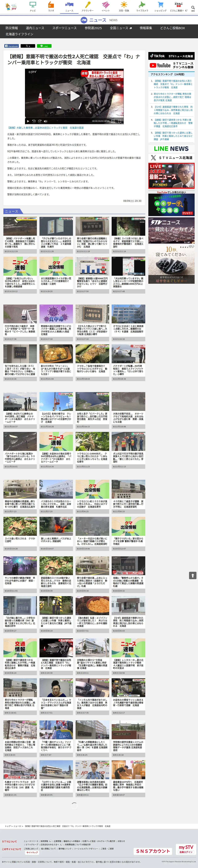This screenshot has height=868, width=198.
Task: Share article via LINE button
Action: (x=44, y=46)
